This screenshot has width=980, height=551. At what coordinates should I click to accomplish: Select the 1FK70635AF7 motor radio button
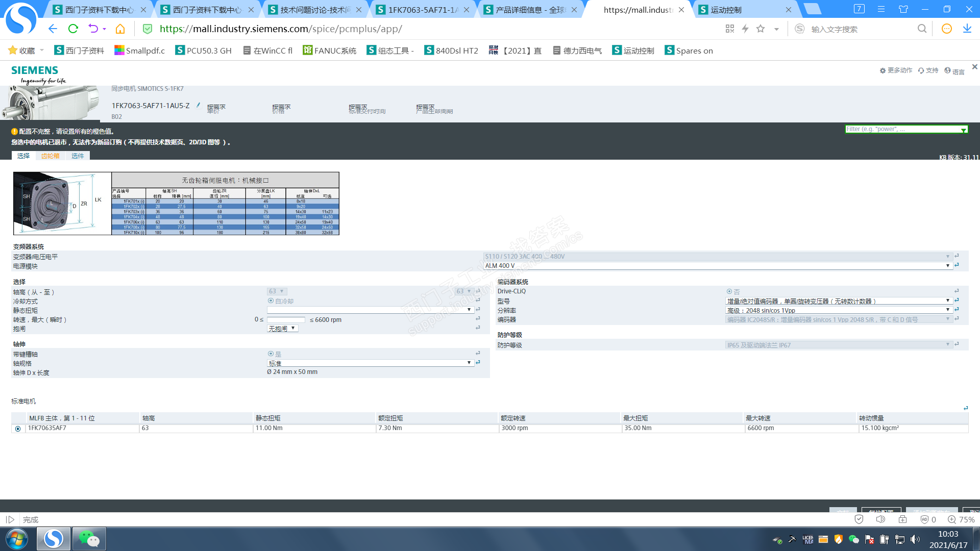18,429
